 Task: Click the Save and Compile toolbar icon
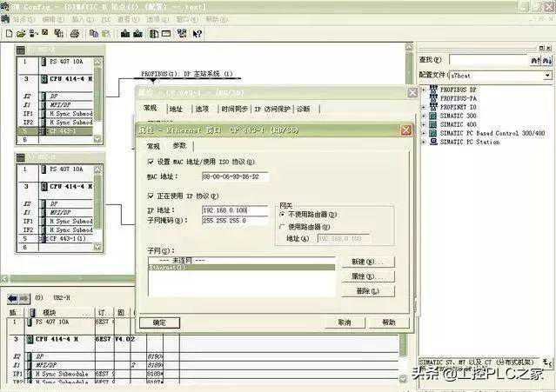(x=58, y=34)
